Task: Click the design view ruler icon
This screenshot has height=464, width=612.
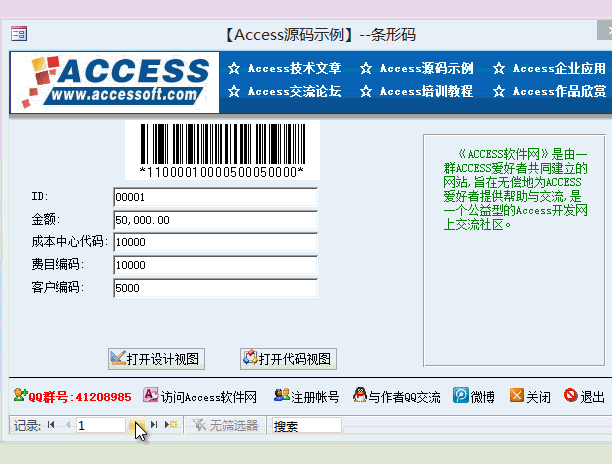Action: click(x=118, y=358)
